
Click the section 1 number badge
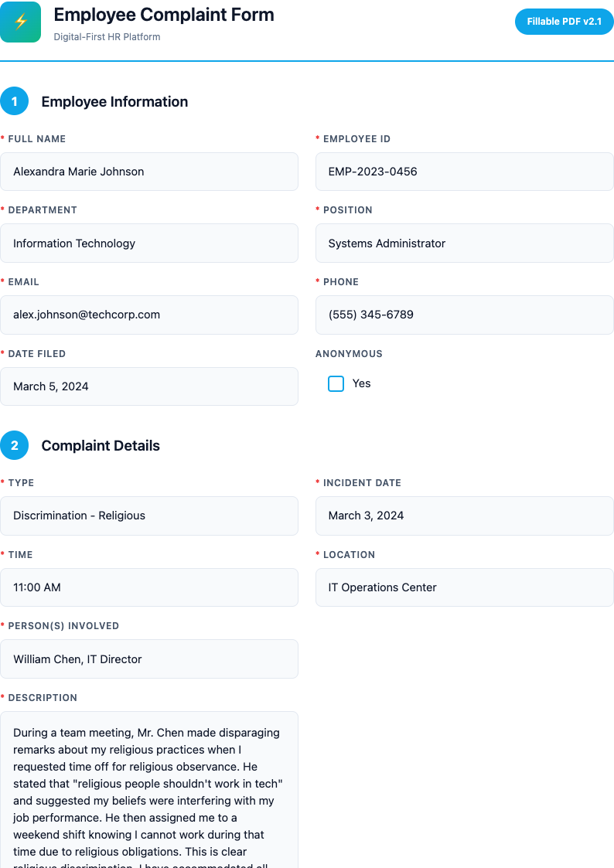coord(15,101)
